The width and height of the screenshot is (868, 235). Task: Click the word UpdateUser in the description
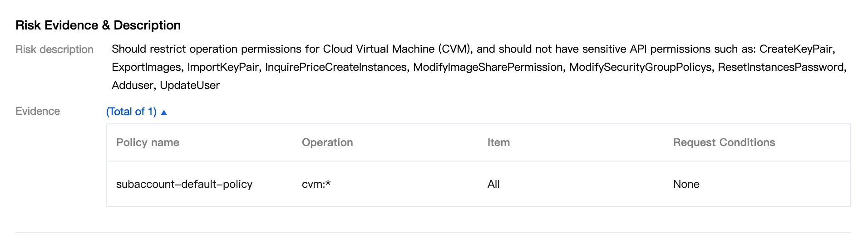(x=190, y=85)
